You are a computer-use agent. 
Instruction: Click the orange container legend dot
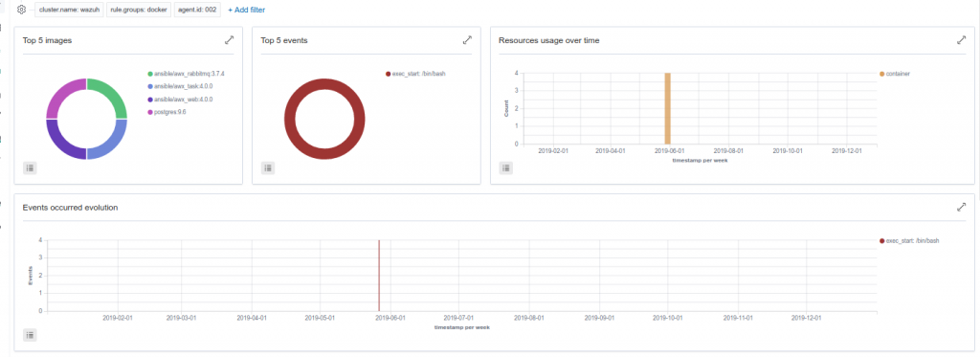[881, 74]
